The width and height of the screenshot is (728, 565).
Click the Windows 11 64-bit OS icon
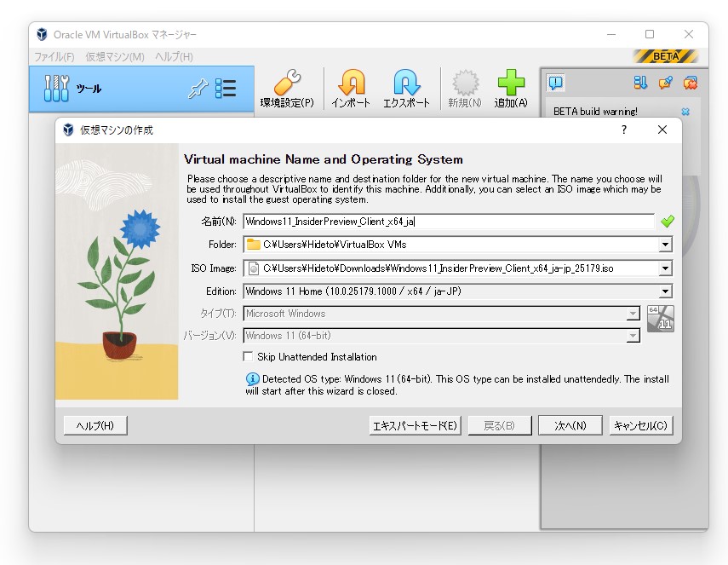660,319
